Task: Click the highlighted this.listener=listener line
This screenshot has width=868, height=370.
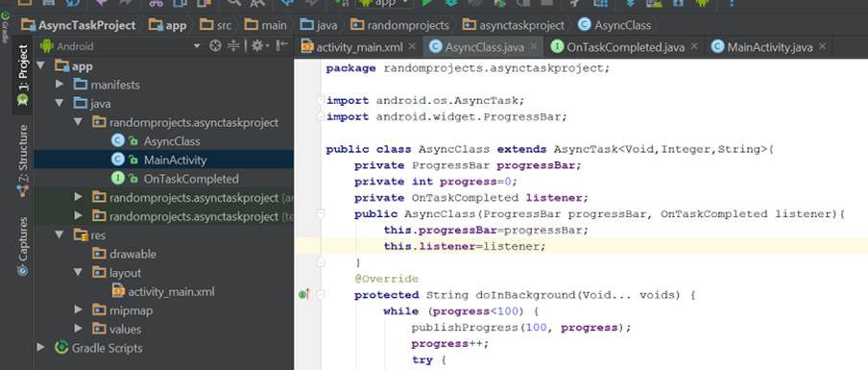Action: click(465, 246)
